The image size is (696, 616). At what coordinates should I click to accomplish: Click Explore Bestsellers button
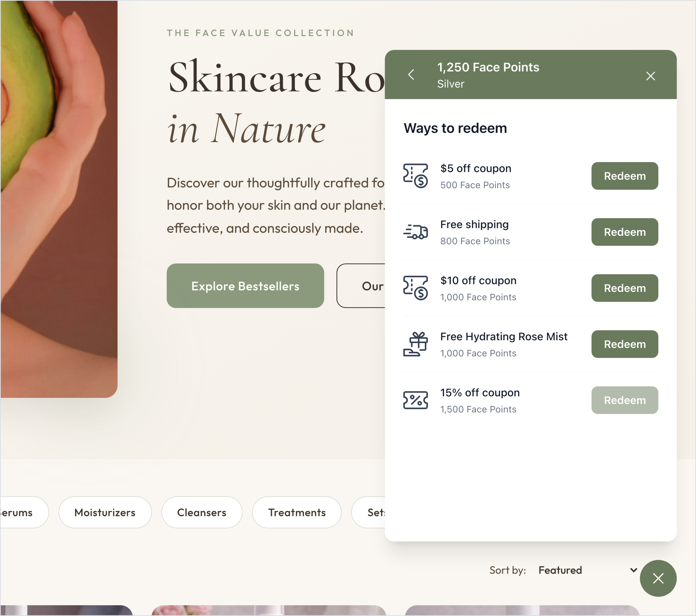(245, 286)
